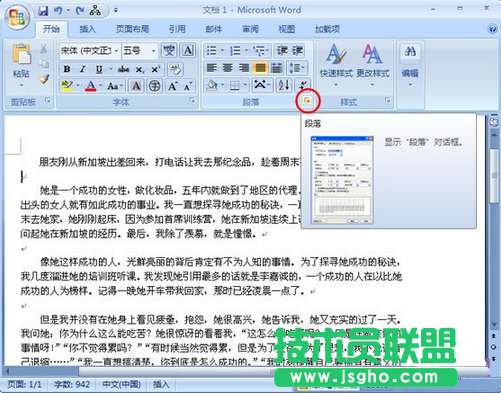Click the organization chart quick access icon
This screenshot has width=501, height=393.
pos(95,11)
